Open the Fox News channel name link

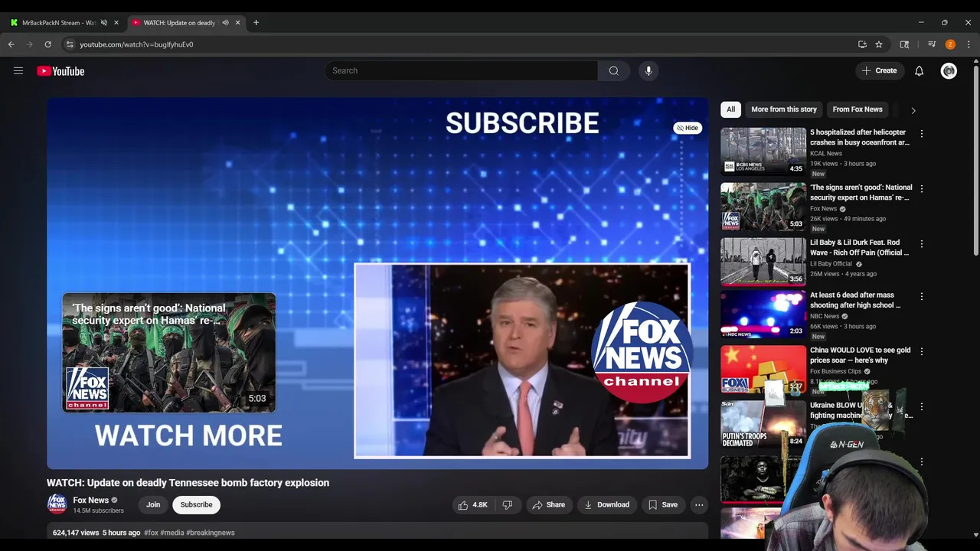tap(91, 500)
